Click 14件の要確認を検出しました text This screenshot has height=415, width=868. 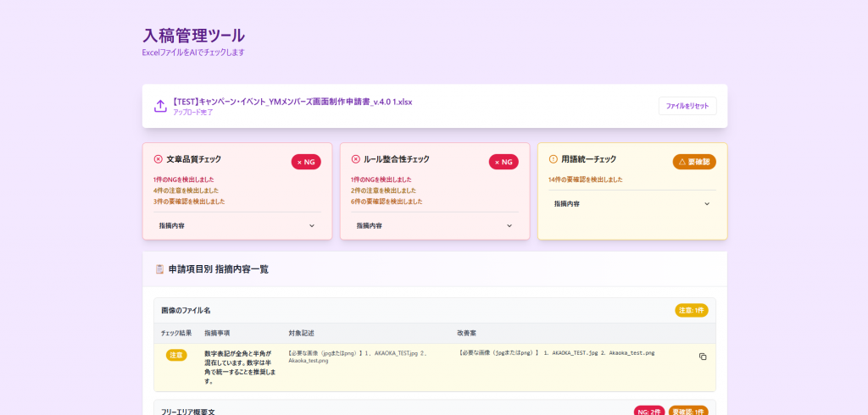[x=585, y=180]
